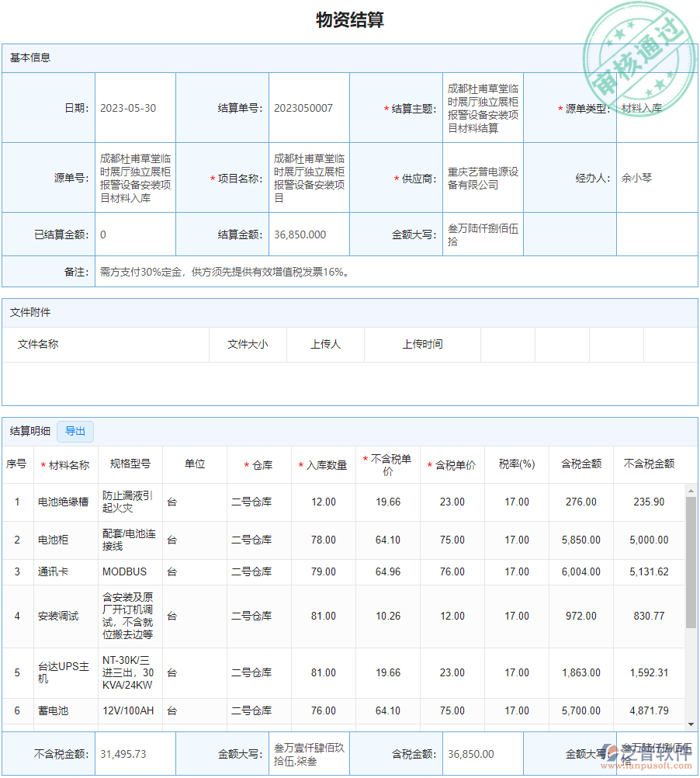The image size is (700, 778).
Task: Select the 结算主题 text cell
Action: [483, 107]
